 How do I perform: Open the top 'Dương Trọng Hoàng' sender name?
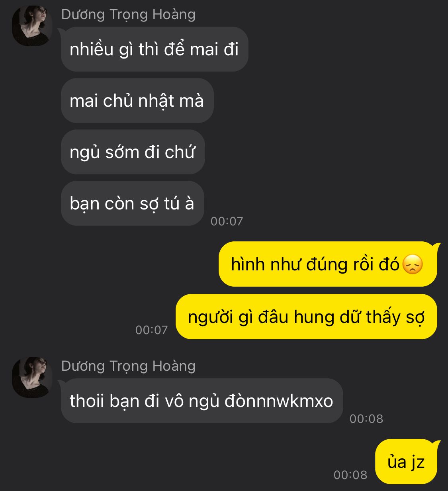(x=128, y=14)
